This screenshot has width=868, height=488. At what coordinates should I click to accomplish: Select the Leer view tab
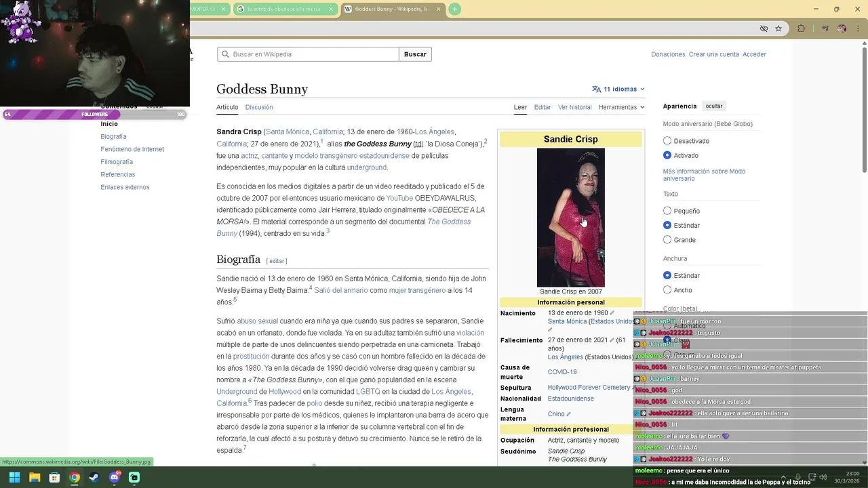click(x=520, y=107)
